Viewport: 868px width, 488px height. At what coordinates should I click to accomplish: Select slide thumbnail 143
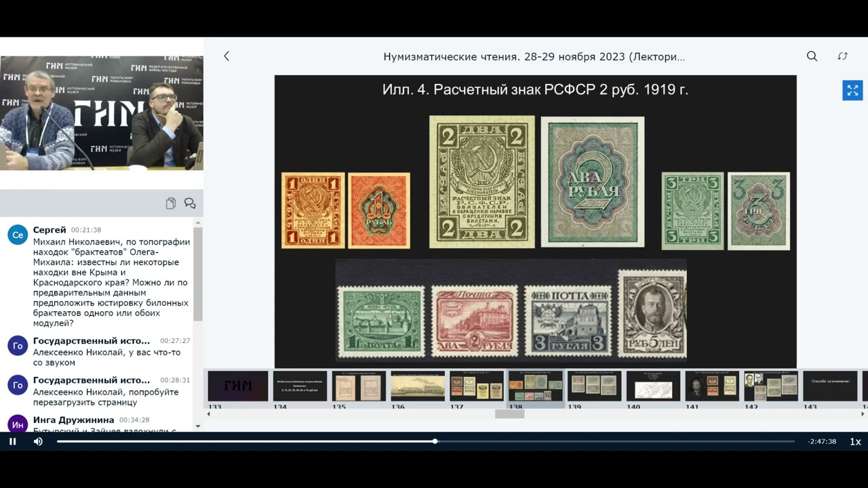pos(831,386)
